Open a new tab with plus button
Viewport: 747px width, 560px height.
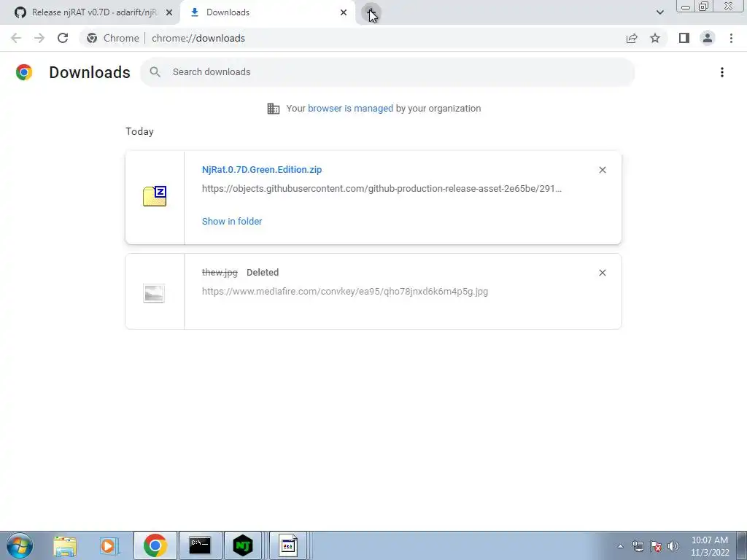(371, 12)
